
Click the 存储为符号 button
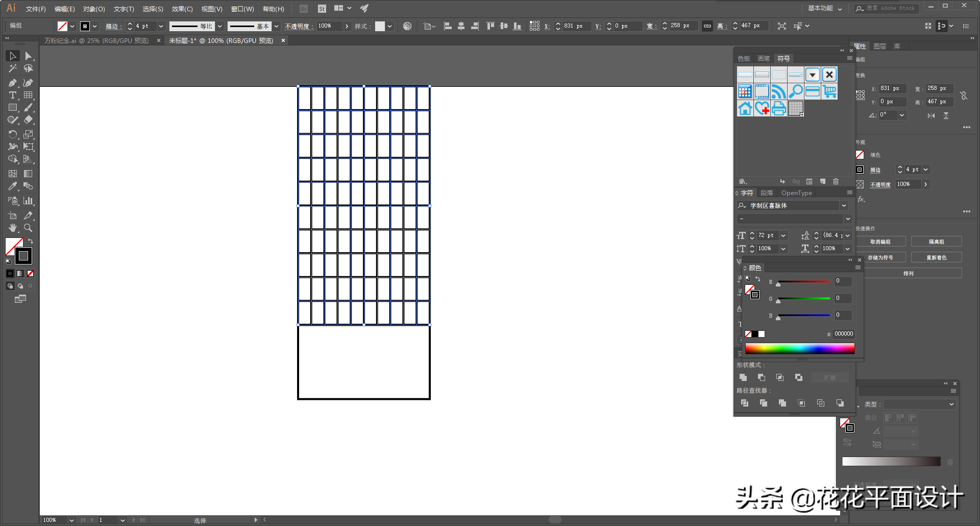pyautogui.click(x=880, y=258)
